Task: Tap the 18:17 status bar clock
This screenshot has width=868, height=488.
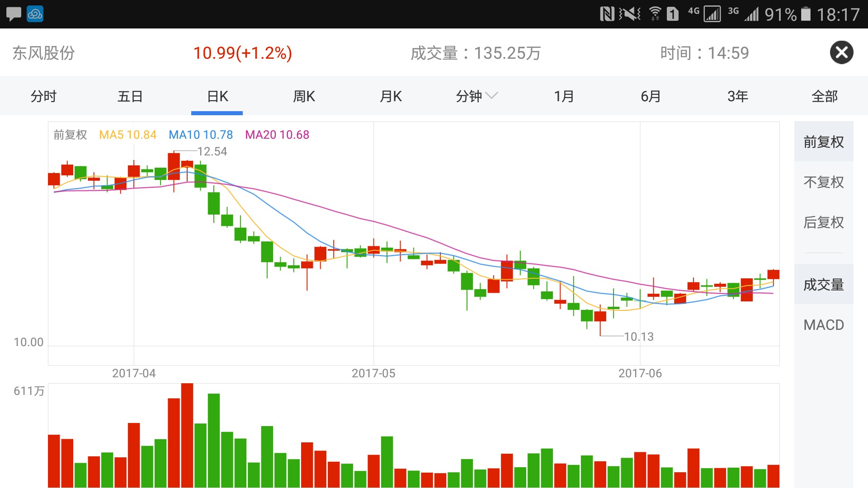Action: (838, 14)
